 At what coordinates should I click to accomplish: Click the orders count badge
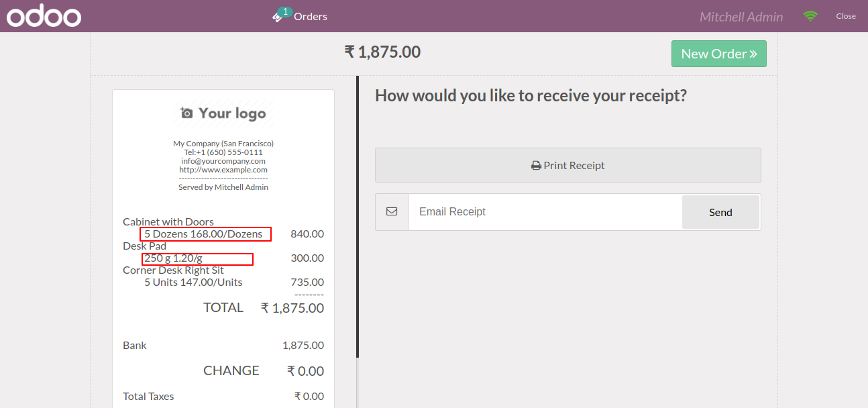(286, 12)
